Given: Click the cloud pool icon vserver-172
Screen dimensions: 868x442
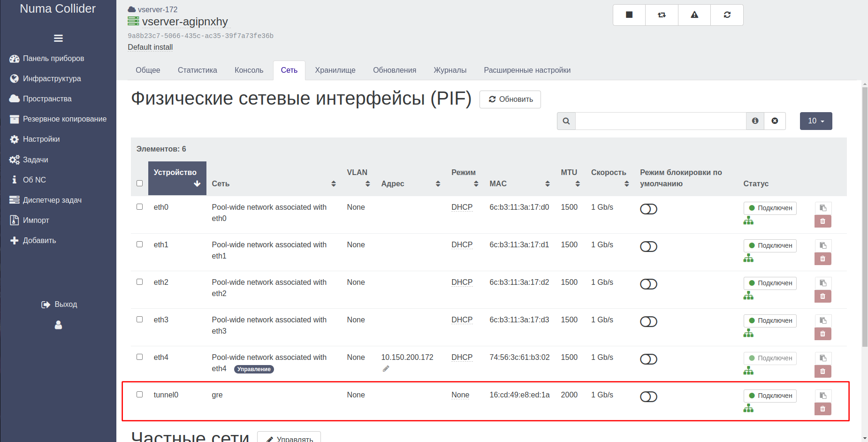Looking at the screenshot, I should click(x=132, y=9).
